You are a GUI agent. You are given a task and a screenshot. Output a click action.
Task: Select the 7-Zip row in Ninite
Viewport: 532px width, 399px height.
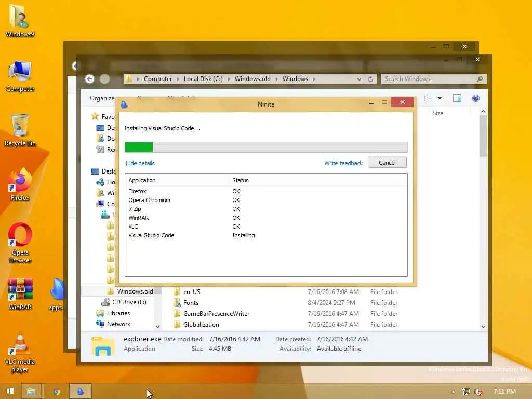pos(266,209)
